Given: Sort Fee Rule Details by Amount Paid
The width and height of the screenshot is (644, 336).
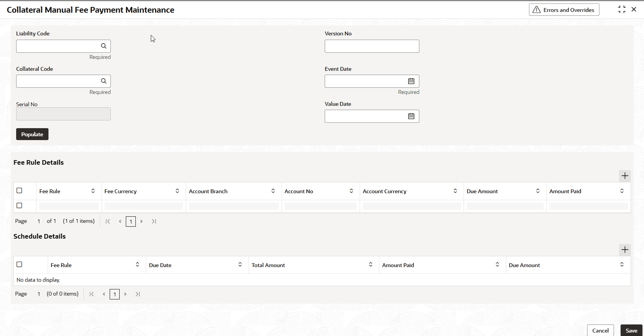Looking at the screenshot, I should [x=622, y=191].
